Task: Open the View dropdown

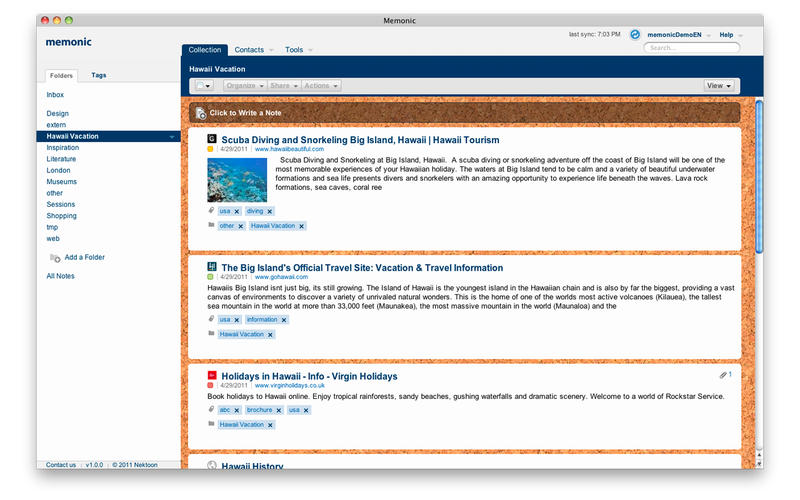Action: [x=720, y=86]
